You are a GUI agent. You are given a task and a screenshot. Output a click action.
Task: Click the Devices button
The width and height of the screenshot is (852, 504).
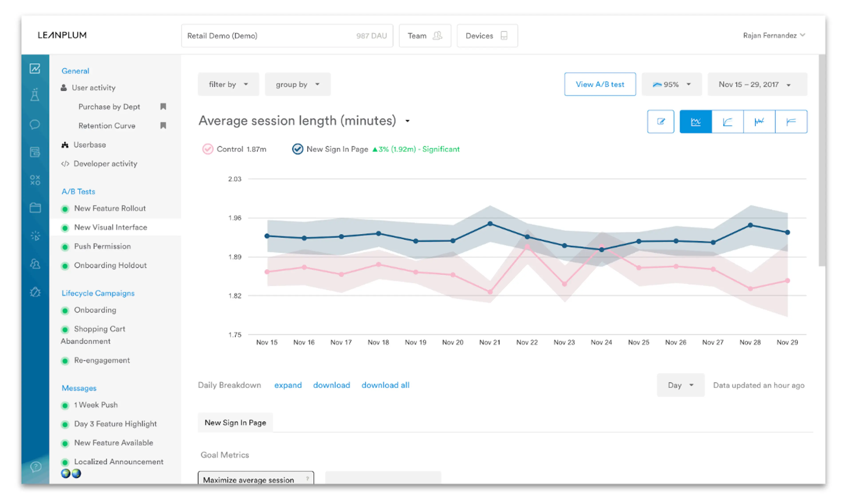[x=487, y=36]
